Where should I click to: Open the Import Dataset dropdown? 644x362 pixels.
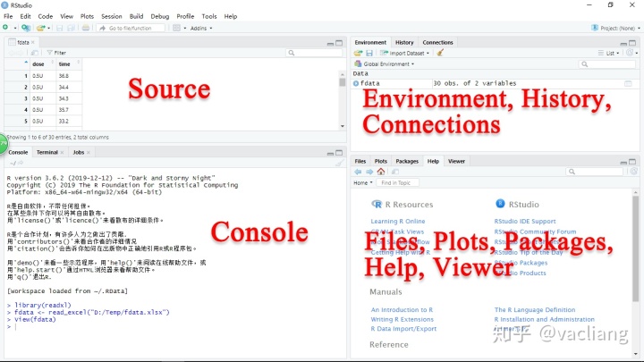click(404, 53)
